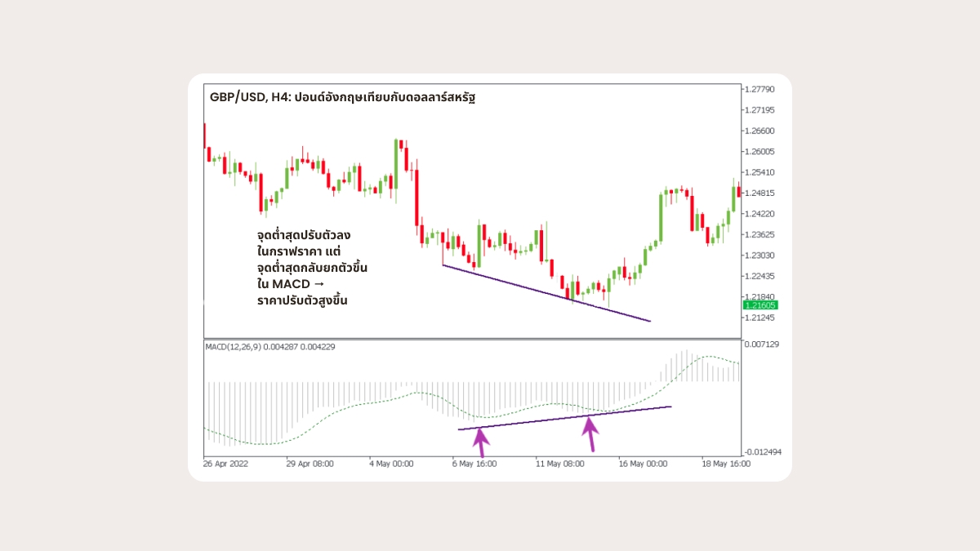
Task: Click the -0.012494 MACD scale value
Action: point(763,452)
